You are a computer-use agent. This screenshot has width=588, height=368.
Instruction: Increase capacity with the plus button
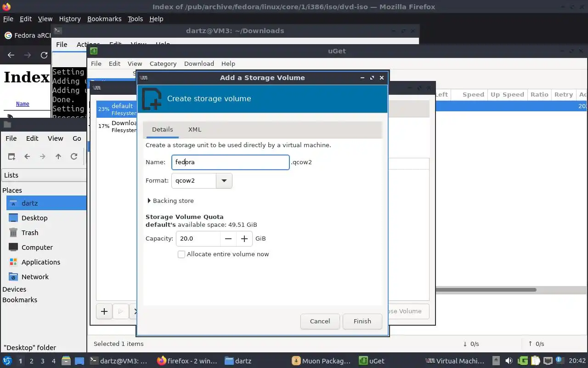tap(244, 238)
